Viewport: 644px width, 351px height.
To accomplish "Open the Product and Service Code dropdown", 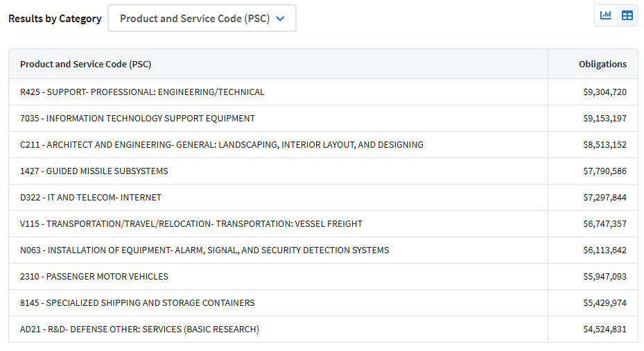I will click(202, 19).
